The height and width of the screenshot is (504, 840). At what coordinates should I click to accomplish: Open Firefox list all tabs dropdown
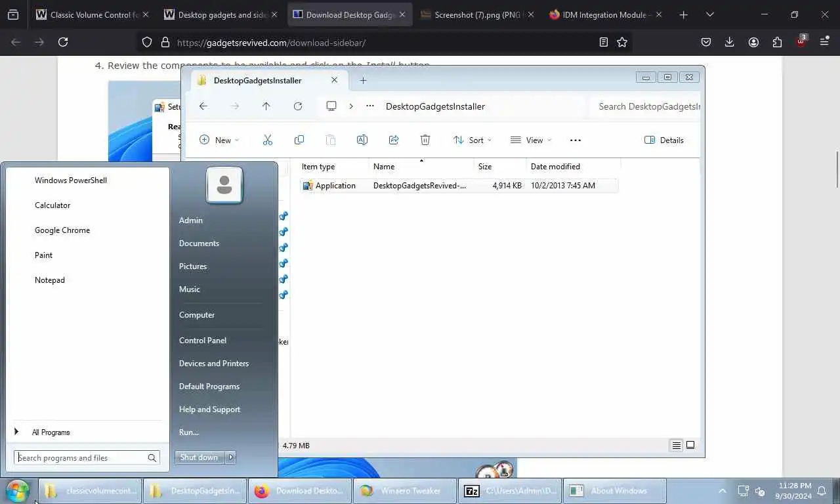(x=709, y=14)
